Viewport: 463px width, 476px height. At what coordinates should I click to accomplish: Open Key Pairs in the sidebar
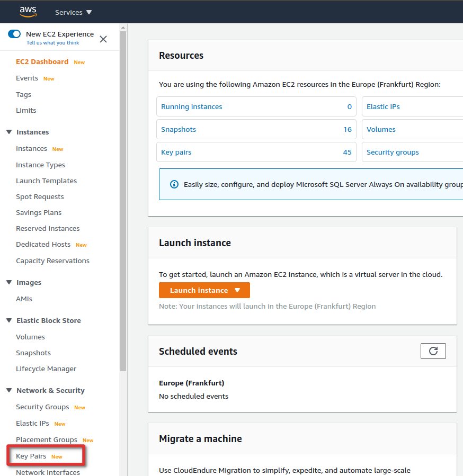pos(31,456)
